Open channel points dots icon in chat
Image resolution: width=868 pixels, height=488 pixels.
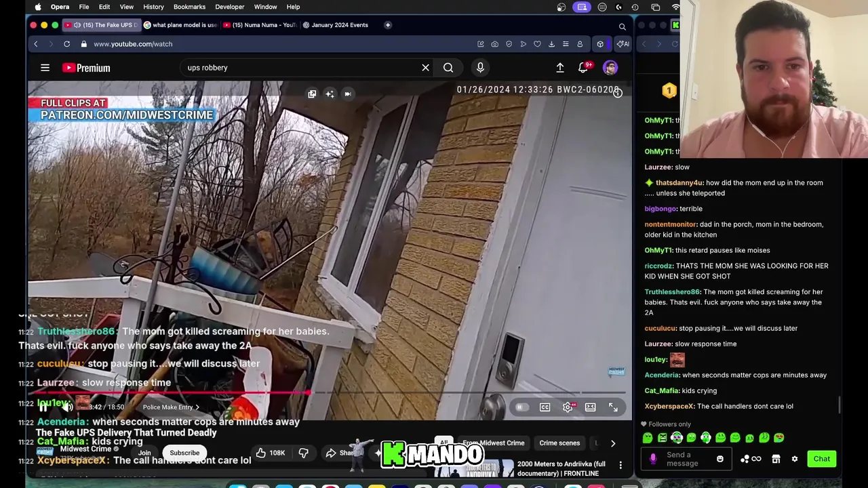tap(750, 460)
